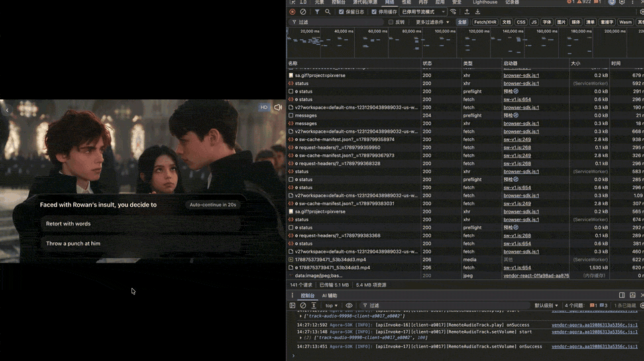The image size is (644, 361).
Task: Open network conditions wifi icon
Action: (x=453, y=12)
